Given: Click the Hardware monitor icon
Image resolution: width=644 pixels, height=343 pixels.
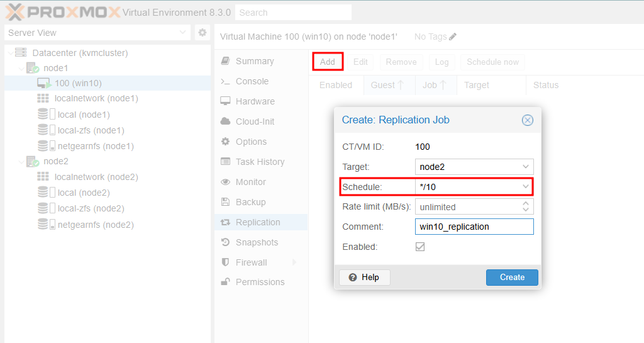Looking at the screenshot, I should point(225,101).
